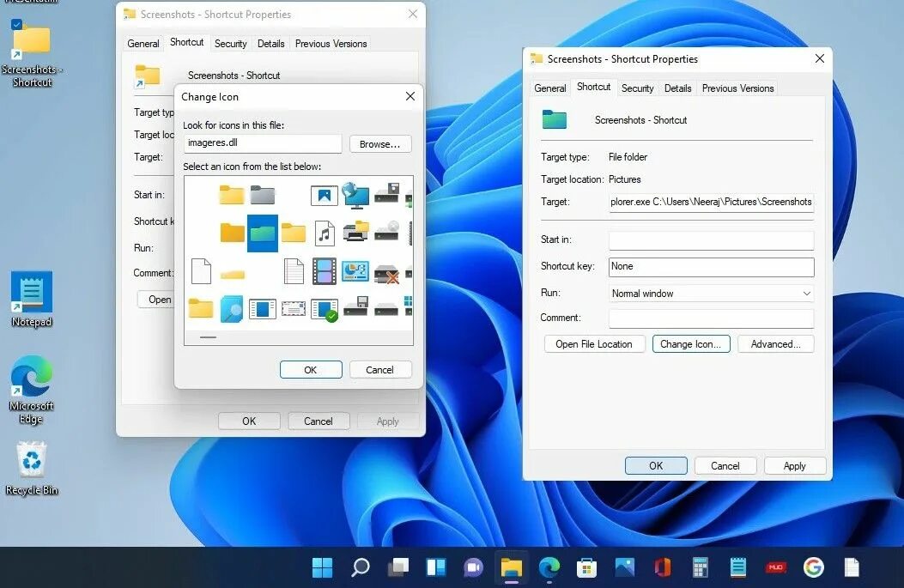
Task: Select the drive with disc icon
Action: tap(387, 231)
